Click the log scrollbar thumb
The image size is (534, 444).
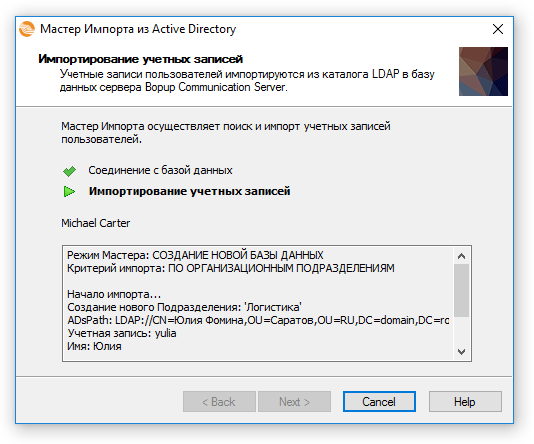point(461,290)
